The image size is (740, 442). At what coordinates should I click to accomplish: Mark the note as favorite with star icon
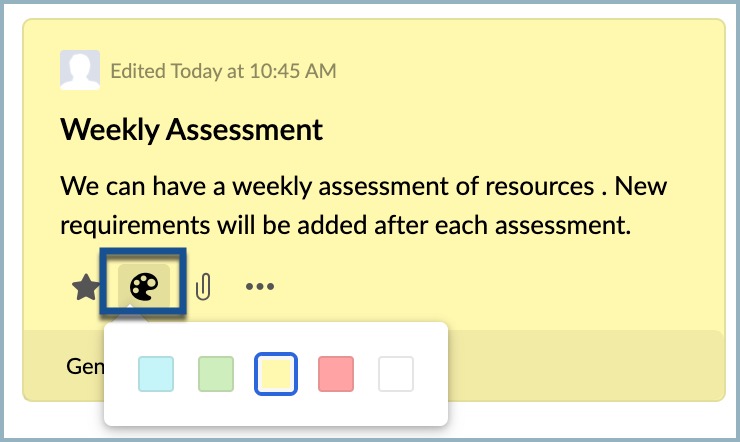click(x=85, y=287)
